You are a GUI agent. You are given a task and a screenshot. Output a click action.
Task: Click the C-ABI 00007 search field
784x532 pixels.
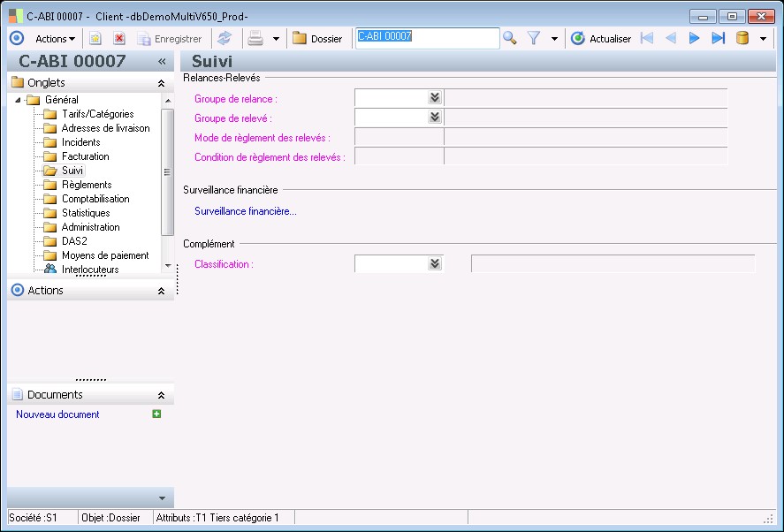pyautogui.click(x=427, y=38)
